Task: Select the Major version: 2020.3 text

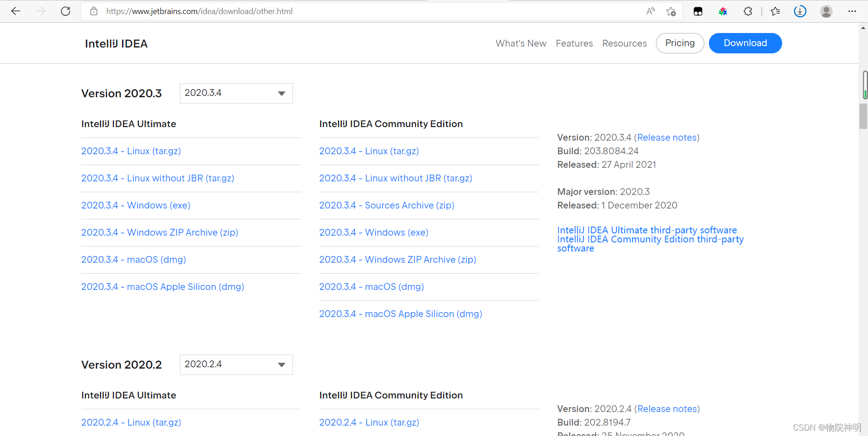Action: [x=604, y=192]
